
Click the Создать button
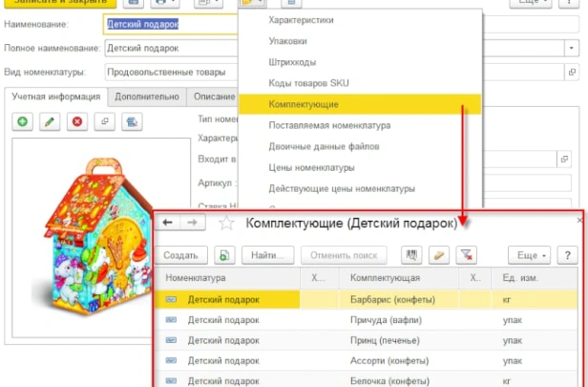(x=181, y=255)
